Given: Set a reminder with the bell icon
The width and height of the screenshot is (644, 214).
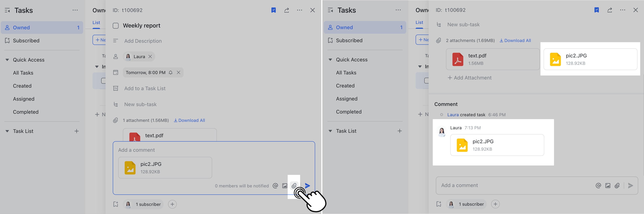Looking at the screenshot, I should tap(171, 72).
